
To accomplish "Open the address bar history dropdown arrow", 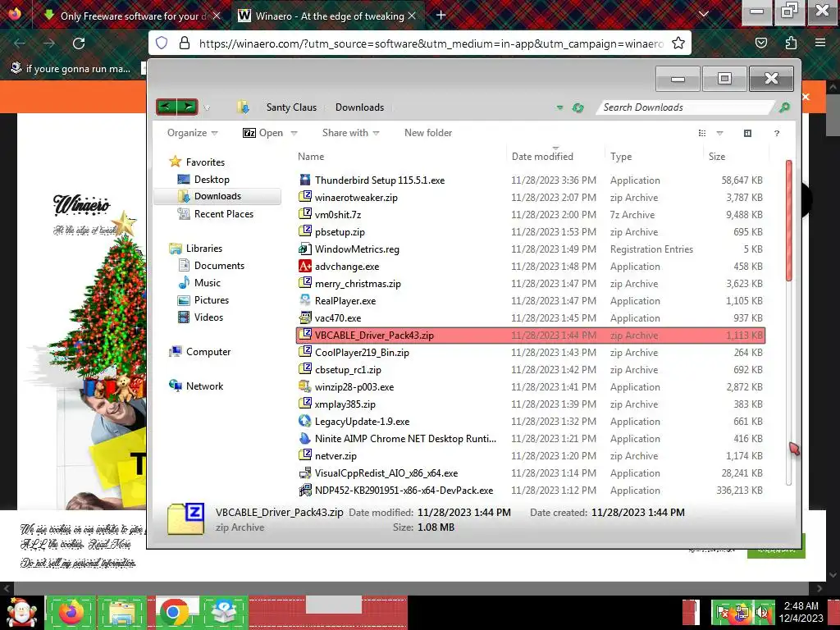I will [559, 107].
